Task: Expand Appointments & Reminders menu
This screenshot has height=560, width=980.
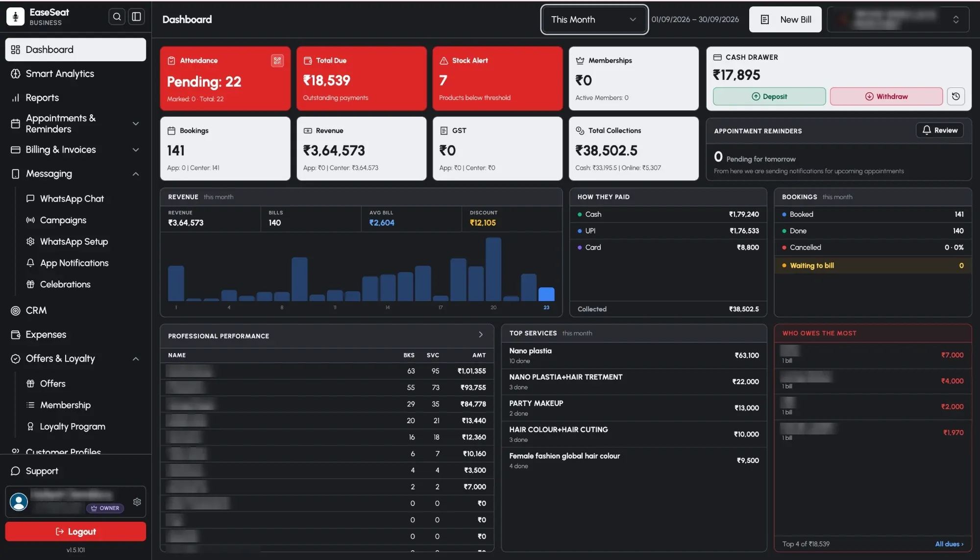Action: pyautogui.click(x=75, y=124)
